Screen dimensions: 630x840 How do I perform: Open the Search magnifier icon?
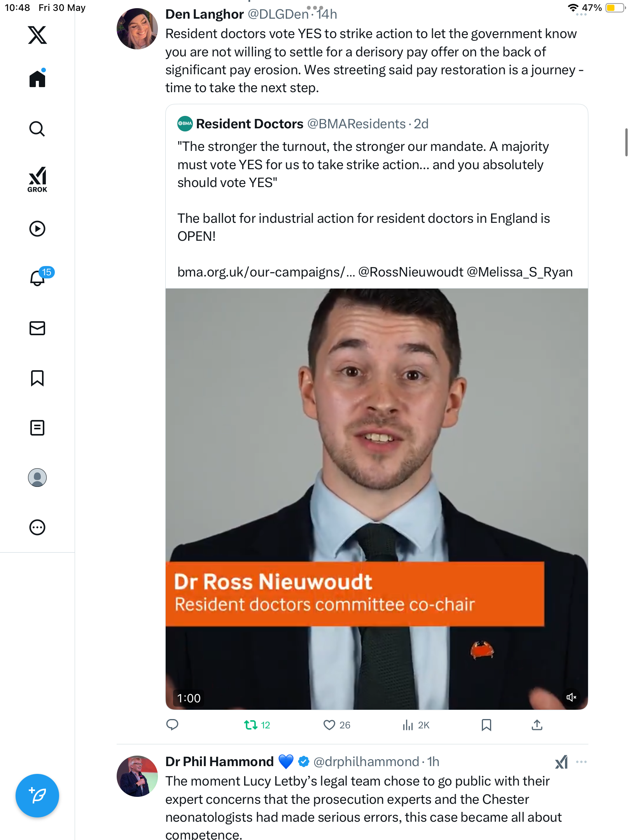point(37,129)
